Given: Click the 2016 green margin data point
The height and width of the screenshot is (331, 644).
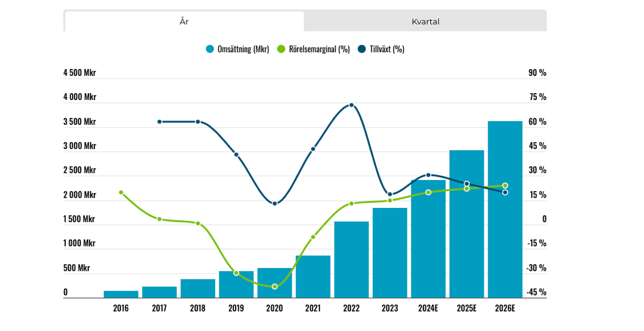Looking at the screenshot, I should 121,192.
